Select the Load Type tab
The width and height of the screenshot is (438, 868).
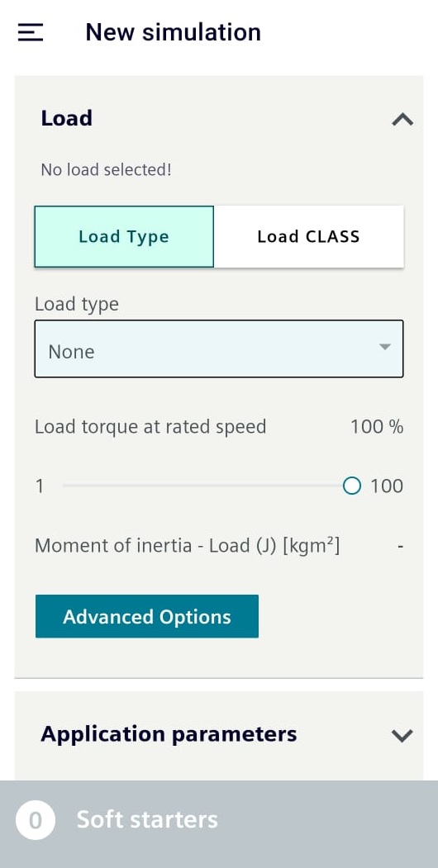pos(124,237)
